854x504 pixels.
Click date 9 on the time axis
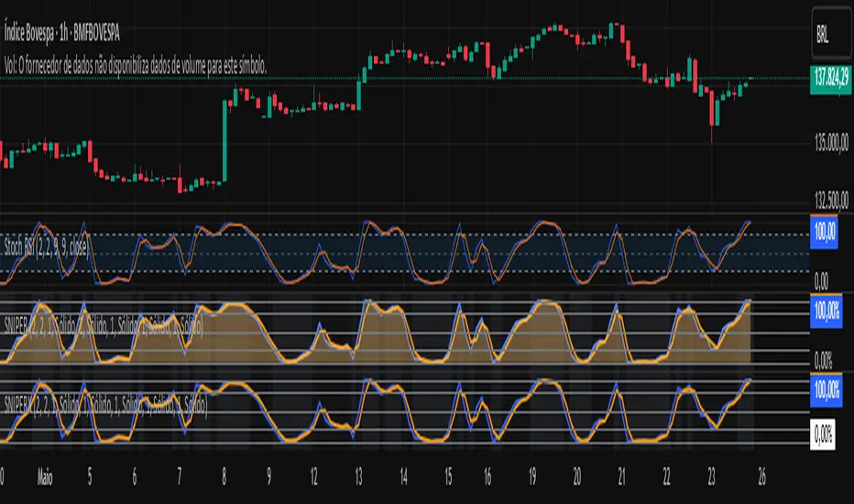pyautogui.click(x=269, y=477)
